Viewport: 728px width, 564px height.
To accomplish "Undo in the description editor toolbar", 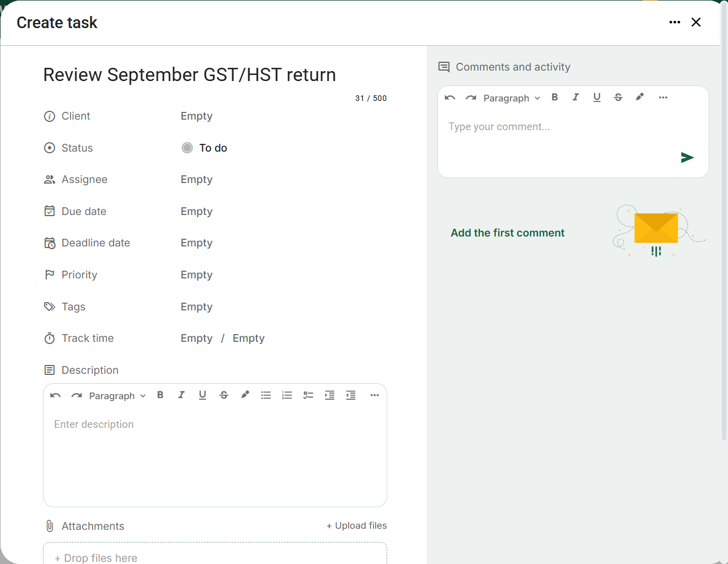I will (x=55, y=395).
